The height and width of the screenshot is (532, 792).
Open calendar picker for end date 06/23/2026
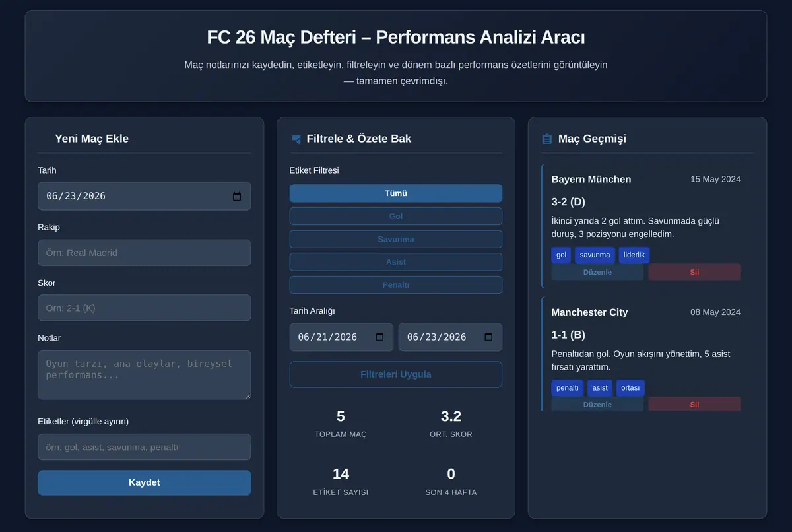488,337
